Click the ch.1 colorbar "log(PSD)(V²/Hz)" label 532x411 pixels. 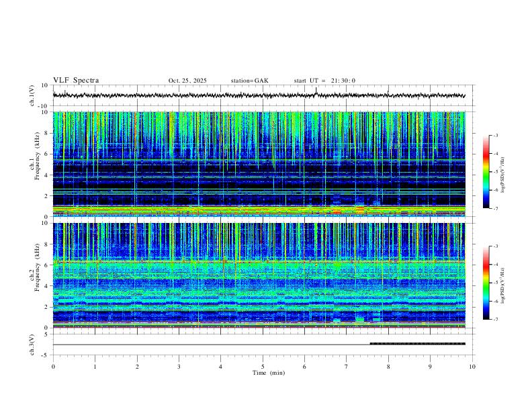point(503,175)
